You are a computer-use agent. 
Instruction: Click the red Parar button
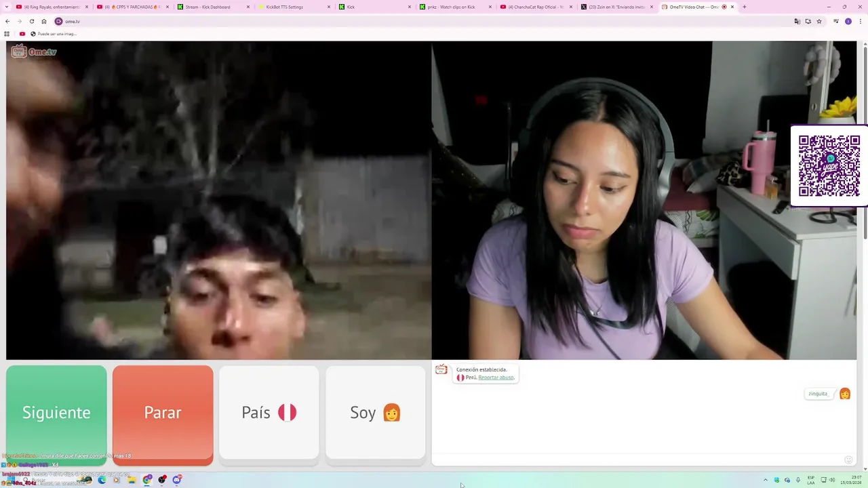[x=163, y=415]
